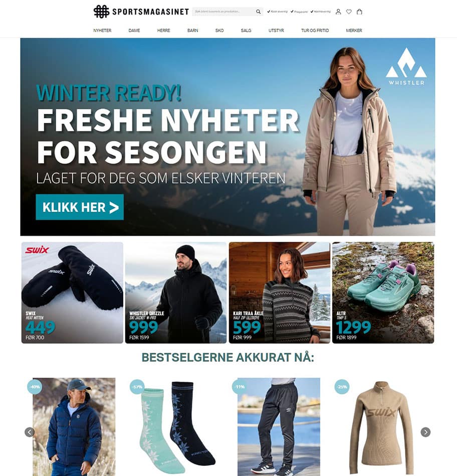Click the 'Prisgaranti' checkmark item
This screenshot has width=457, height=476.
tap(299, 12)
